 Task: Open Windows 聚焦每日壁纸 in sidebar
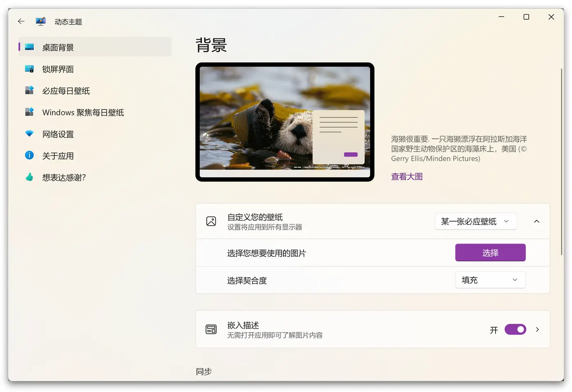(x=95, y=112)
